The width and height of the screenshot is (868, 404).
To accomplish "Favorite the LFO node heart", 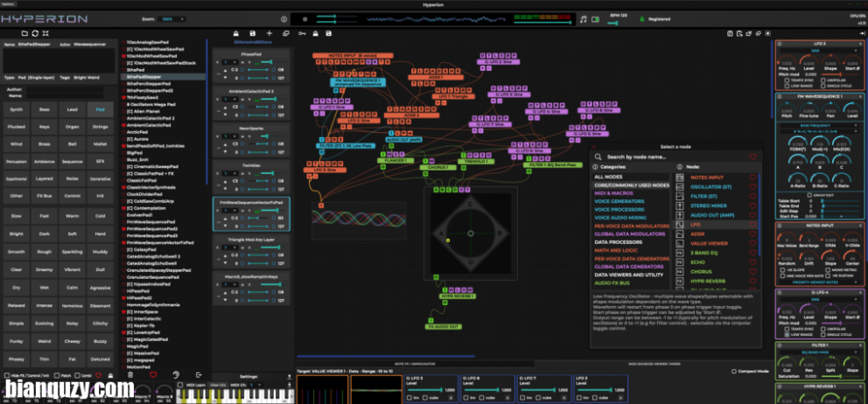I will (x=752, y=225).
